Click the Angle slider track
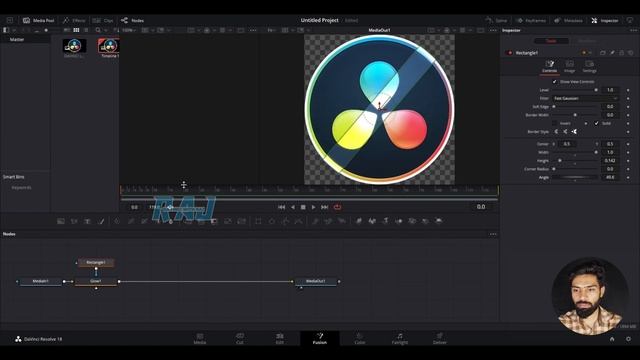 [576, 178]
